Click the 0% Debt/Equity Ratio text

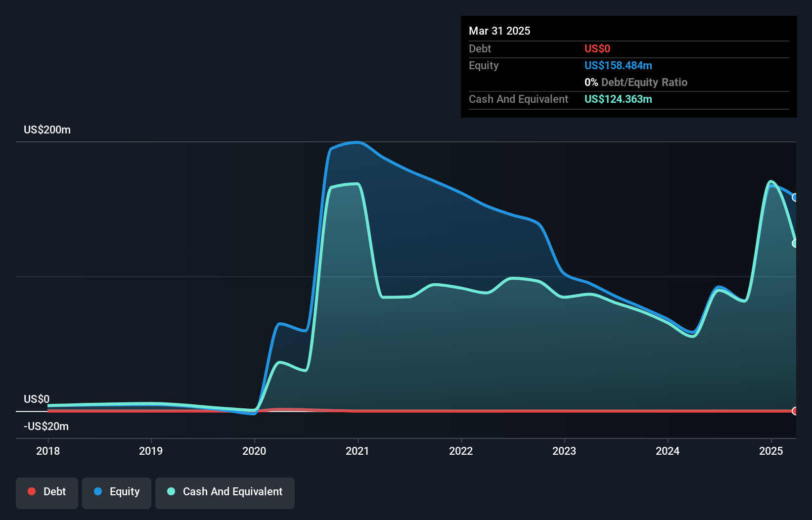coord(636,82)
